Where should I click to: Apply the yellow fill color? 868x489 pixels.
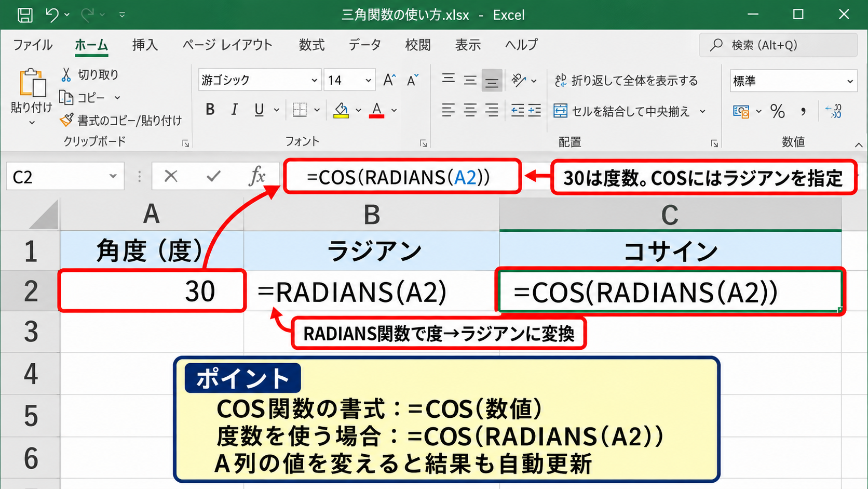[341, 110]
